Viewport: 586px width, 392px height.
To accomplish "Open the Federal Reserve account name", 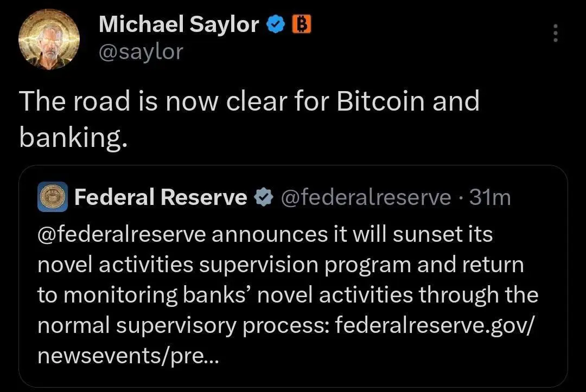I will click(161, 197).
